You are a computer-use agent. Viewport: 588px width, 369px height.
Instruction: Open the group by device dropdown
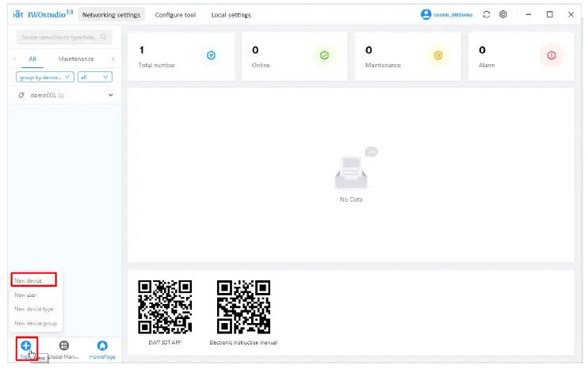point(45,77)
